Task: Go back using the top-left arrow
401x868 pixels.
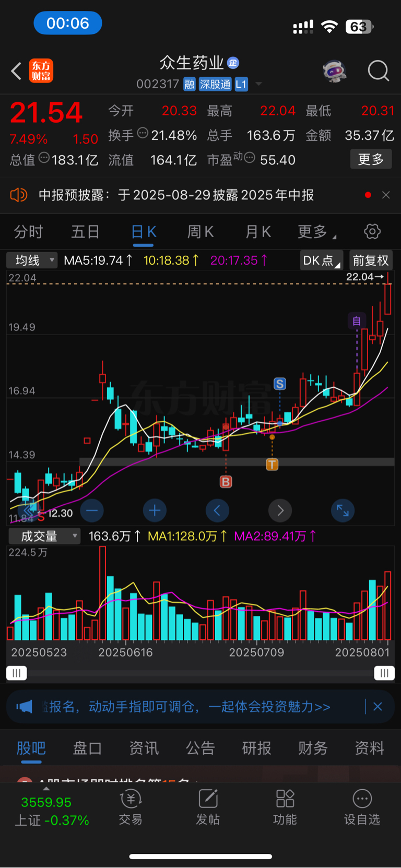Action: click(x=16, y=71)
